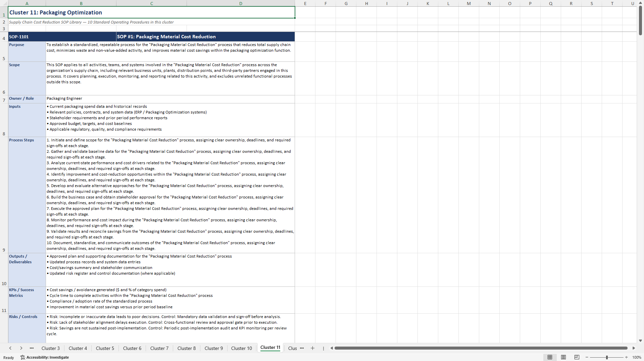Click the Select All corner triangle
This screenshot has width=644, height=361.
click(x=4, y=3)
